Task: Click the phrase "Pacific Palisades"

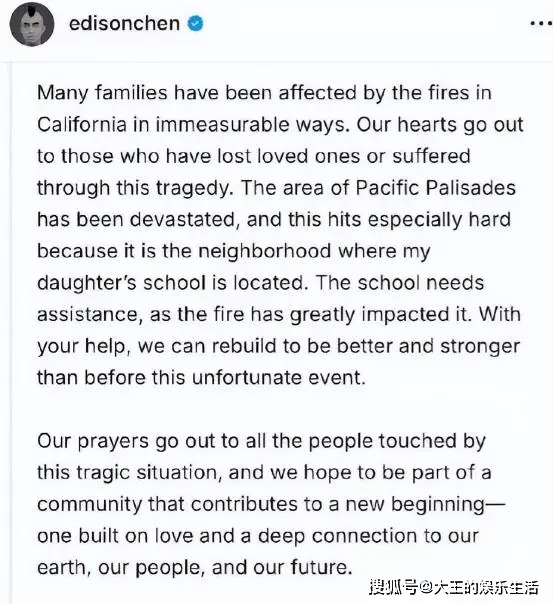Action: coord(435,188)
